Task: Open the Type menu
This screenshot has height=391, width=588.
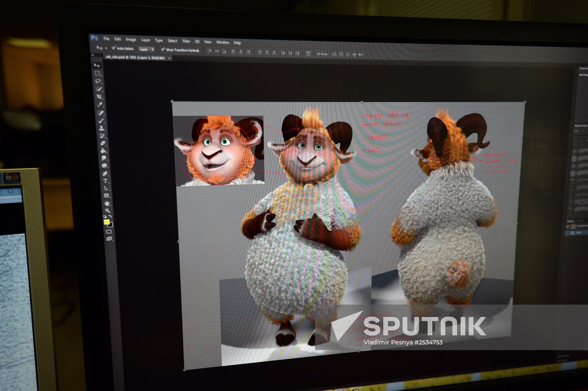Action: tap(159, 40)
